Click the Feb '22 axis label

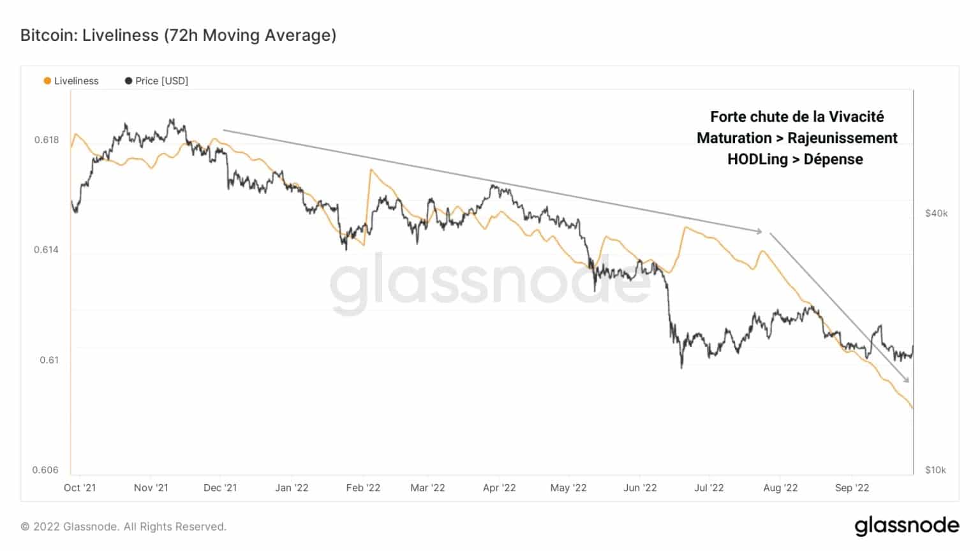(363, 488)
